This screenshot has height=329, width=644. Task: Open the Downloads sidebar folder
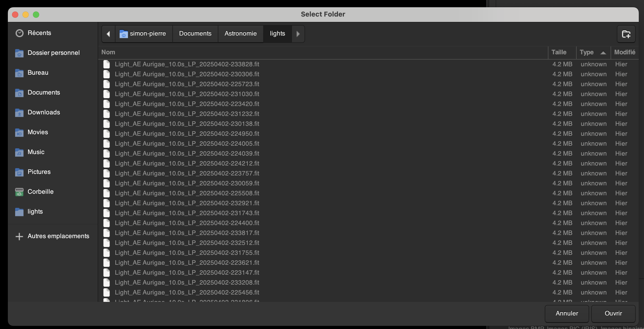pos(44,112)
